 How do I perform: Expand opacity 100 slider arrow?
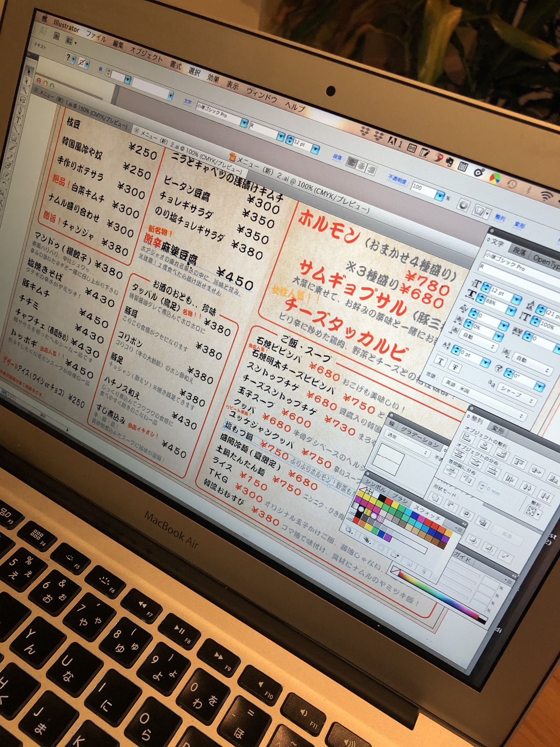pyautogui.click(x=441, y=195)
